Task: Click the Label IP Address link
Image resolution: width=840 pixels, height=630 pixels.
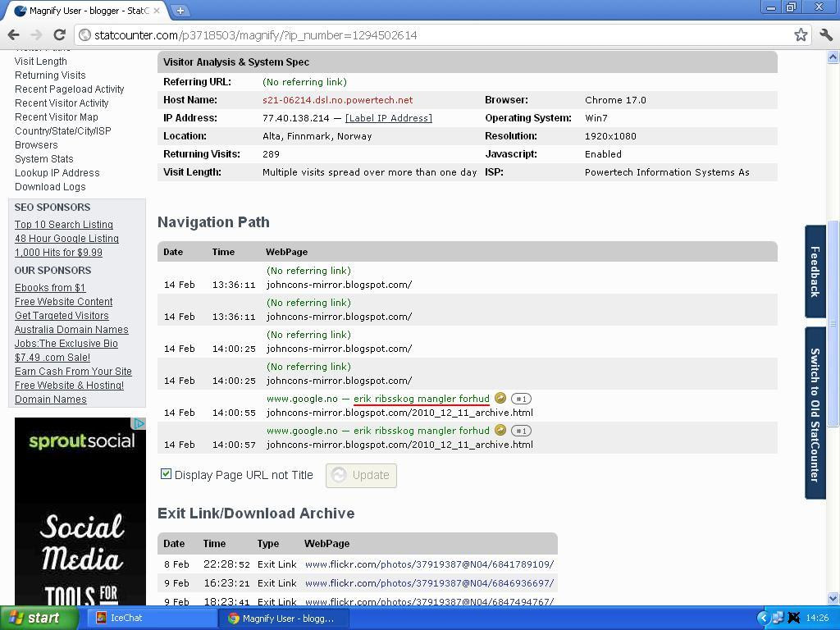Action: pyautogui.click(x=388, y=118)
